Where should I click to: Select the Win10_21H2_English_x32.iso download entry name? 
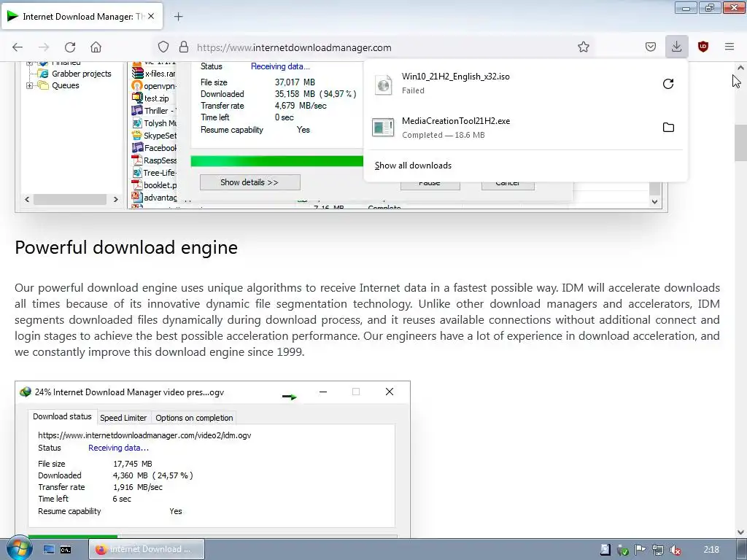pos(455,77)
